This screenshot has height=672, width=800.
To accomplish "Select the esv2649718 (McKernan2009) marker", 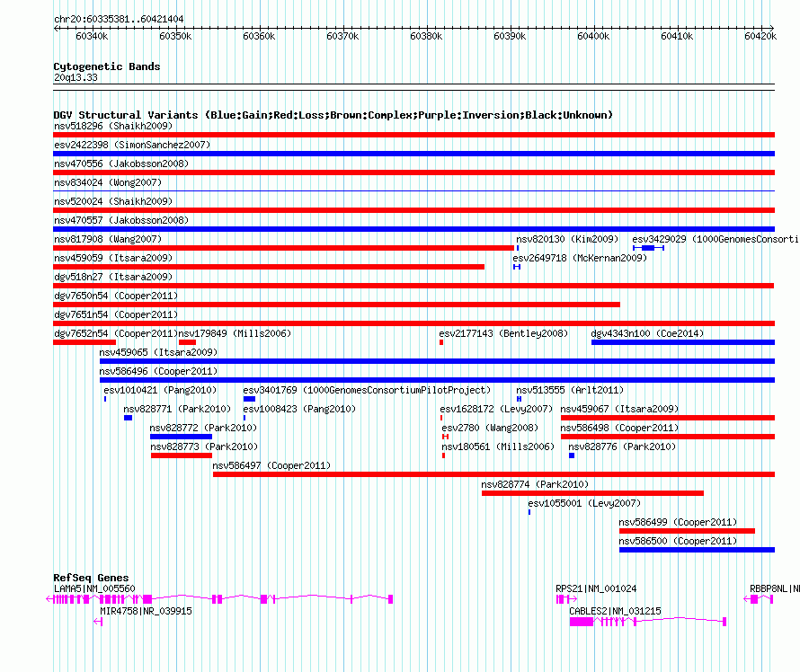I will point(517,267).
